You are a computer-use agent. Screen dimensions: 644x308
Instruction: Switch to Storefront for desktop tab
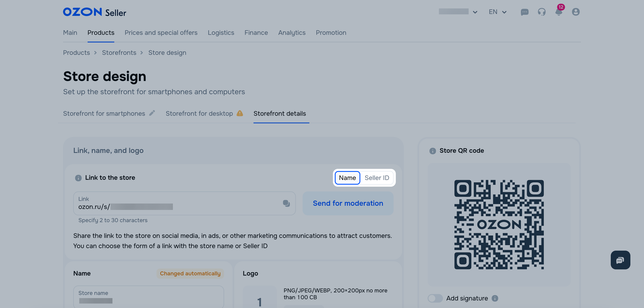[199, 113]
